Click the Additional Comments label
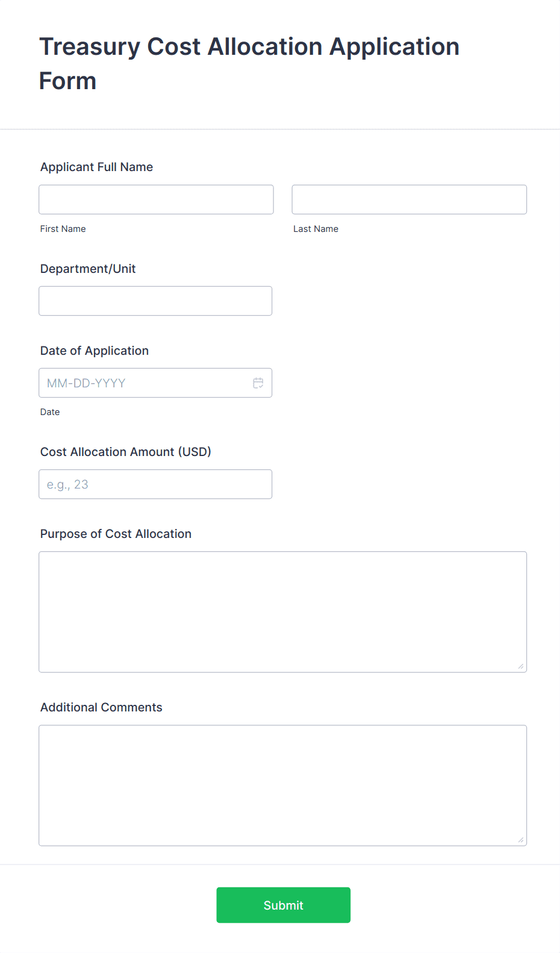560x953 pixels. [x=101, y=707]
